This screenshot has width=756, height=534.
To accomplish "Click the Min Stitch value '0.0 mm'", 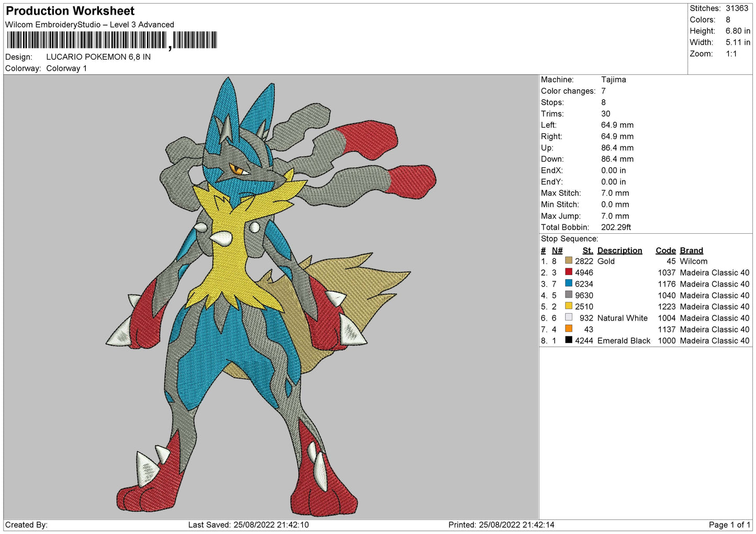I will (616, 204).
